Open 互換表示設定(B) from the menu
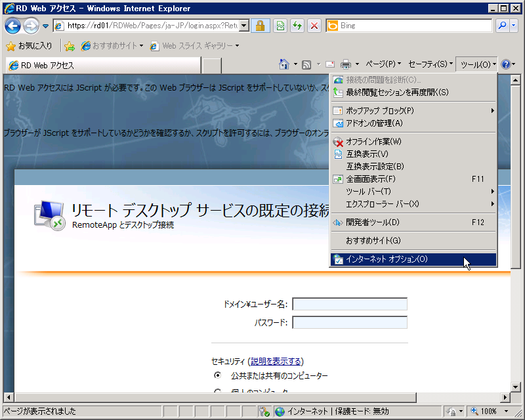The width and height of the screenshot is (525, 420). point(413,167)
